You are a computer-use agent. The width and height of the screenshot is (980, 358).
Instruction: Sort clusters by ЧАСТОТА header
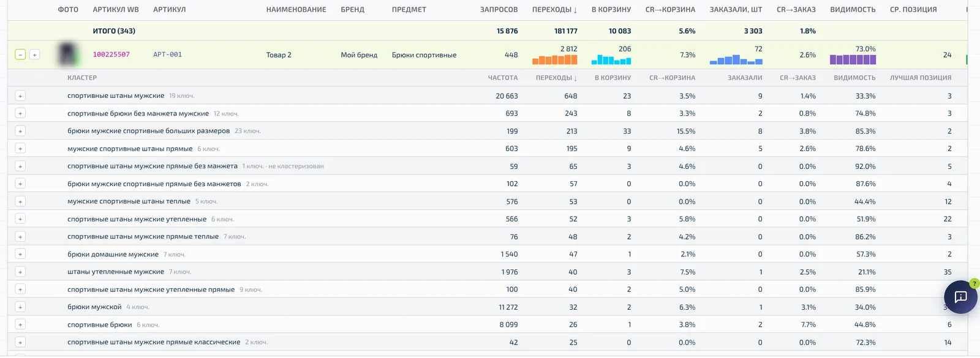coord(502,78)
